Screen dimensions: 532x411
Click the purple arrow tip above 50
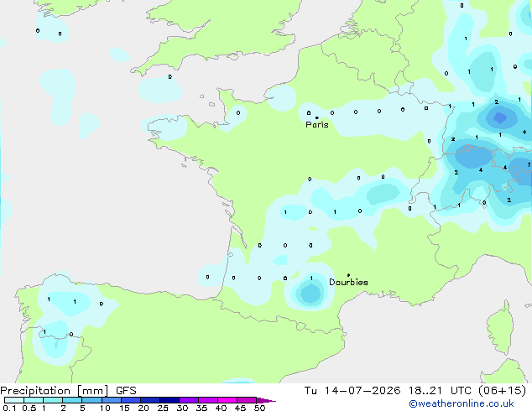(266, 400)
